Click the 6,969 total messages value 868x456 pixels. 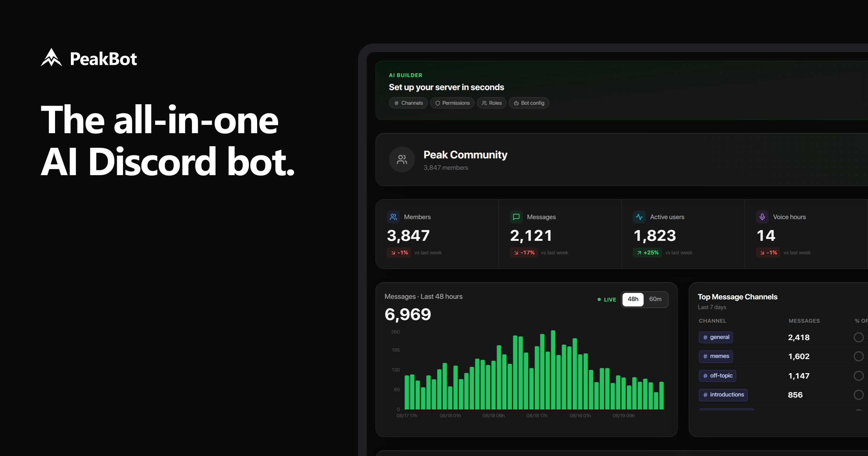click(408, 314)
